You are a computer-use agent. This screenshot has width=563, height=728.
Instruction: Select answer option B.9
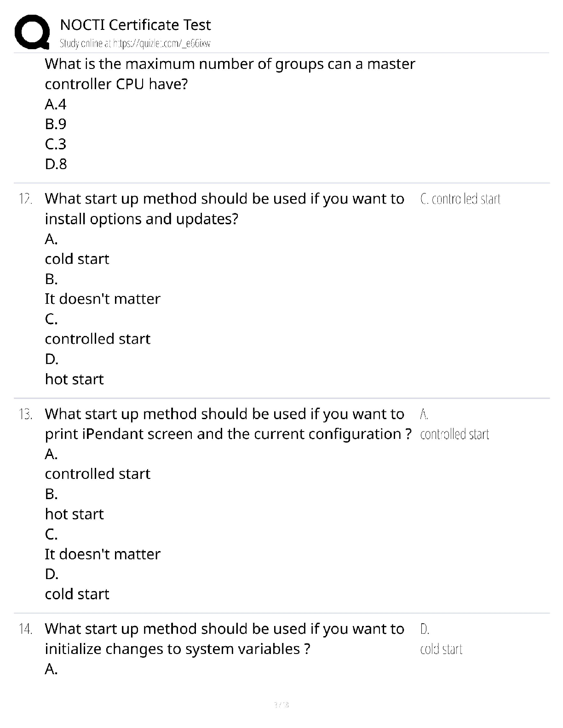point(56,124)
